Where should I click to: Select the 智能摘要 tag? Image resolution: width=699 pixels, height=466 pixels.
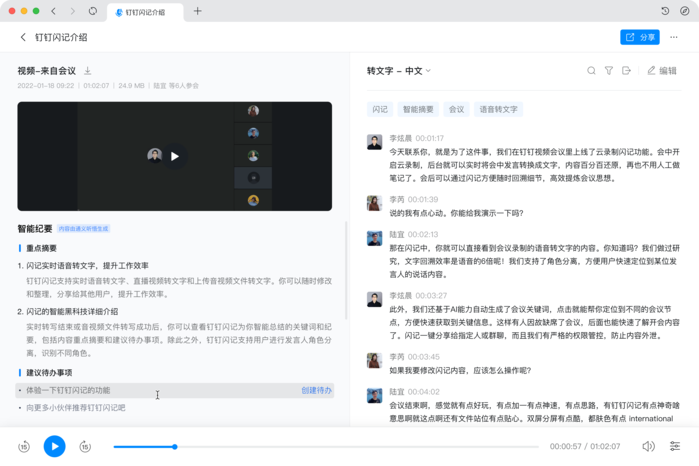click(x=418, y=109)
